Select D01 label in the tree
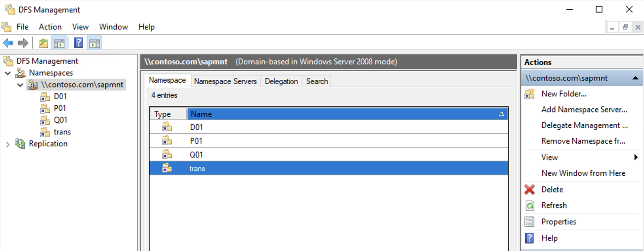Image resolution: width=644 pixels, height=251 pixels. (x=60, y=96)
